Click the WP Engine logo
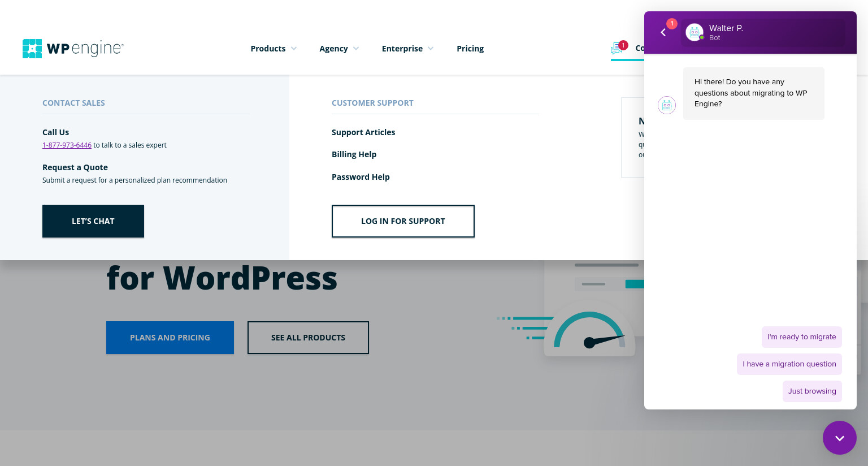 [x=73, y=49]
